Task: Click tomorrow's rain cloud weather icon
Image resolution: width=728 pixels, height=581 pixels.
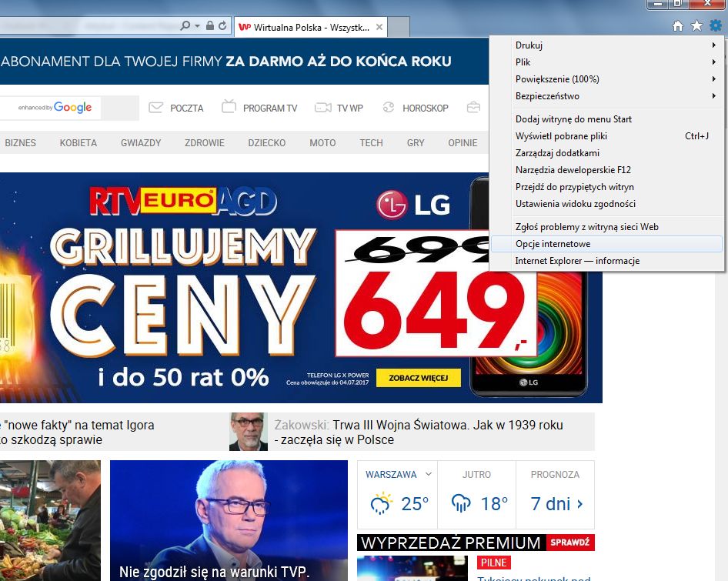Action: point(460,503)
